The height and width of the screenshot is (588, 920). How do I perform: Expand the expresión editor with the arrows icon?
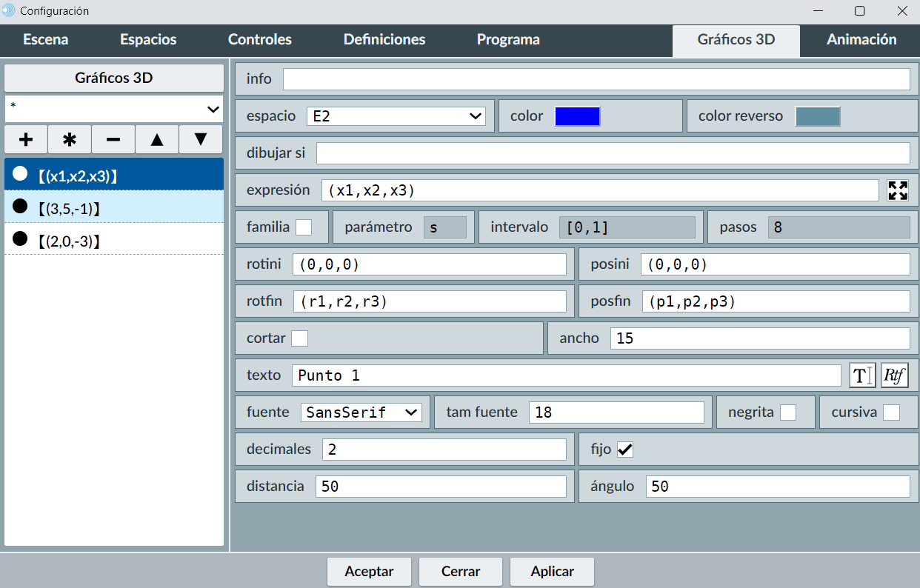pyautogui.click(x=898, y=190)
